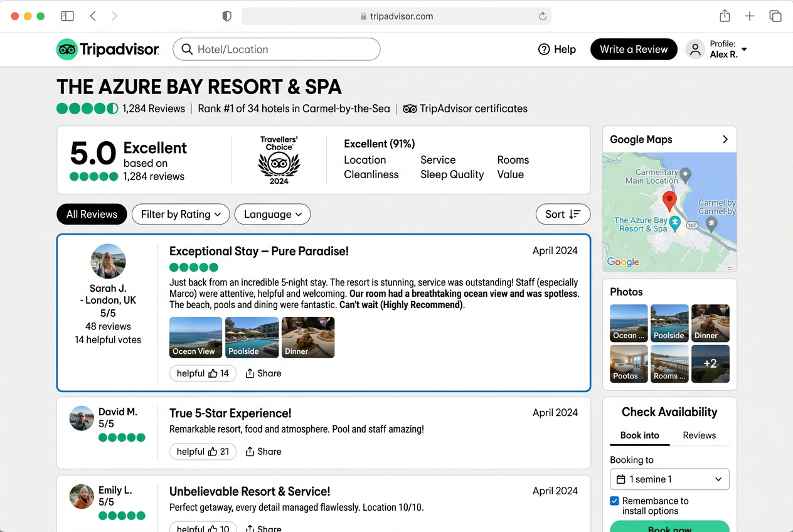Expand the Profile Alex R. menu arrow

(x=744, y=50)
